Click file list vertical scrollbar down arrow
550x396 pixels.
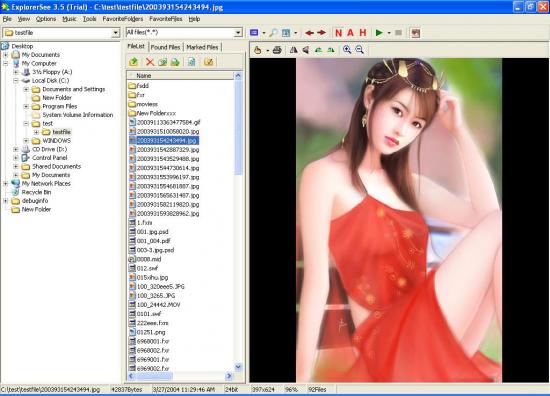click(238, 367)
